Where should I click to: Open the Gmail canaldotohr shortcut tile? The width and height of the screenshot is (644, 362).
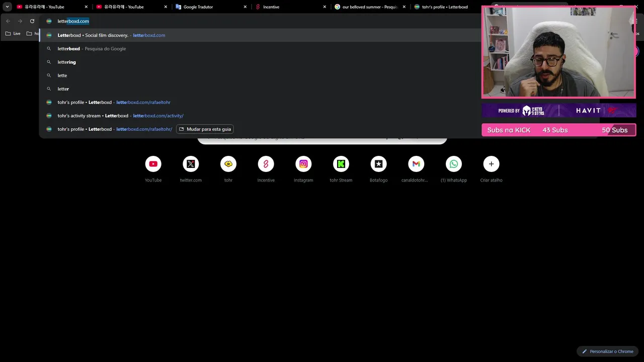(416, 169)
